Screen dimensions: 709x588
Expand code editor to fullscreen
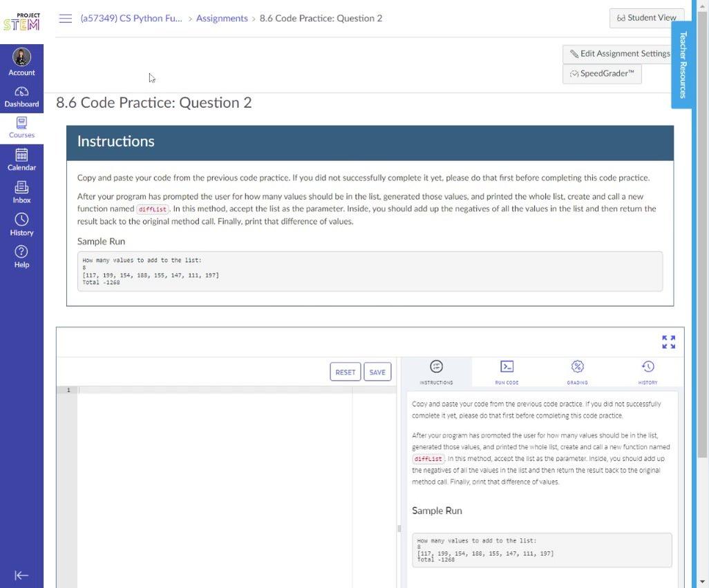[x=668, y=342]
